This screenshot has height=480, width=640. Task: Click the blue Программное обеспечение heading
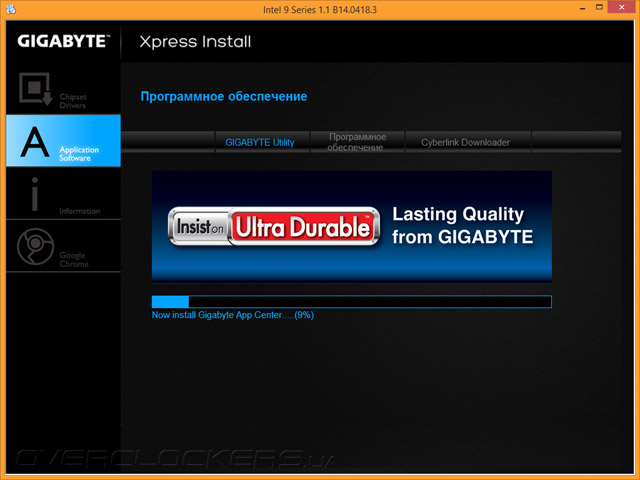click(x=224, y=96)
